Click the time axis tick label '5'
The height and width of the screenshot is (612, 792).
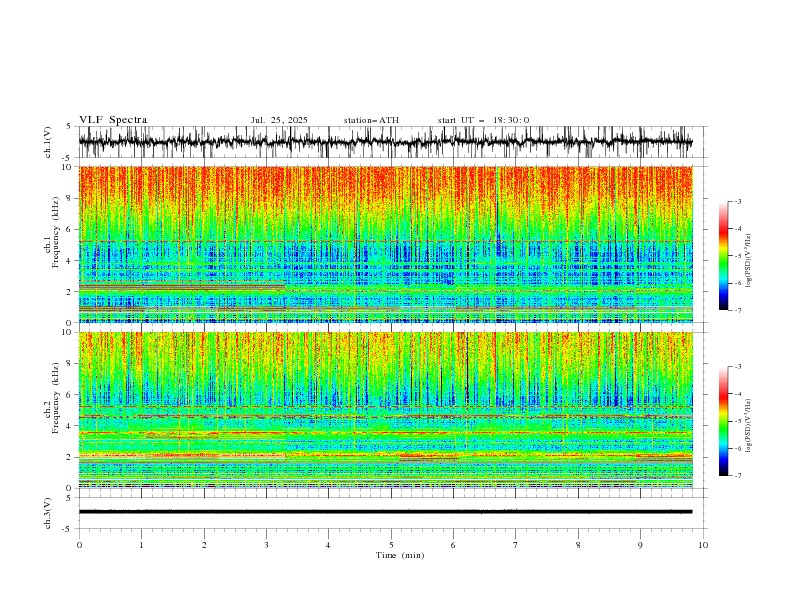[x=391, y=545]
